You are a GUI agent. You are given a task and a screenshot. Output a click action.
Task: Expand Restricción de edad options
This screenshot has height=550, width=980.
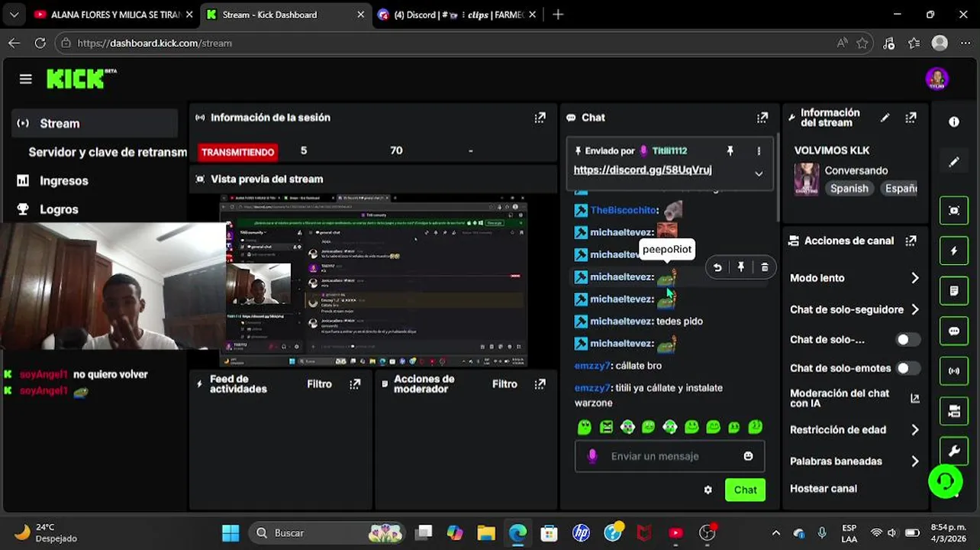click(914, 430)
